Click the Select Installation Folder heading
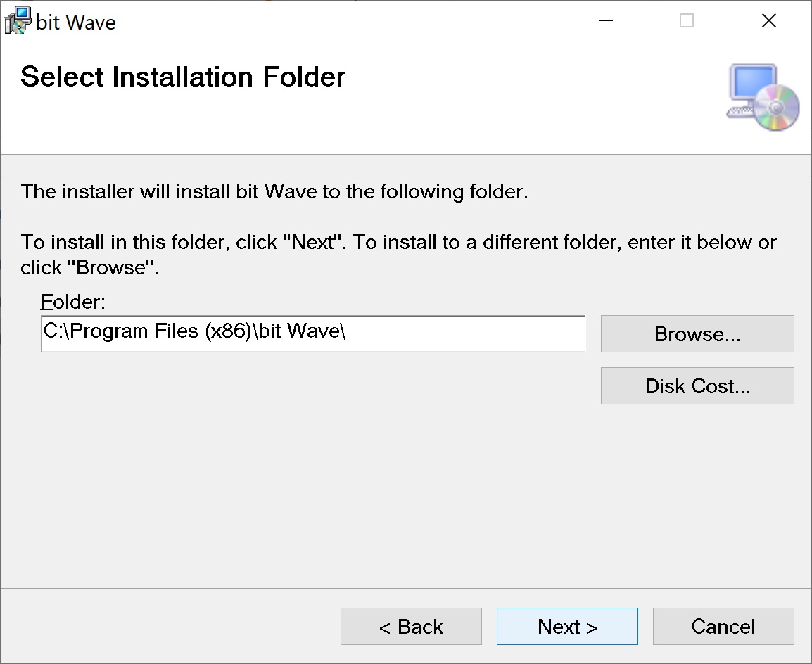Viewport: 812px width, 664px height. click(183, 77)
